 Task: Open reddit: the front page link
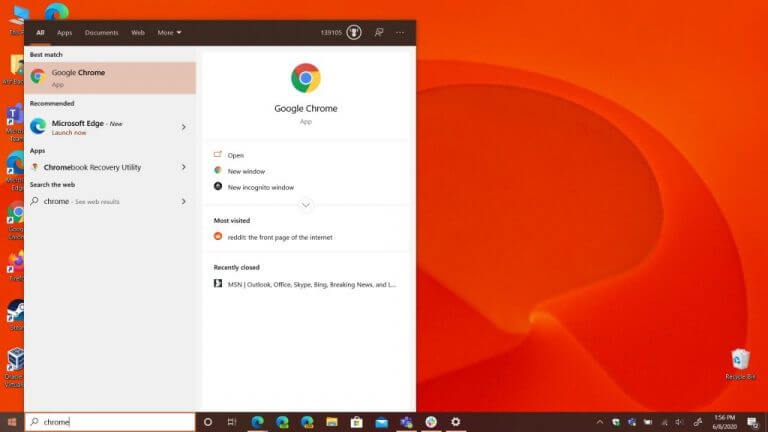(280, 237)
